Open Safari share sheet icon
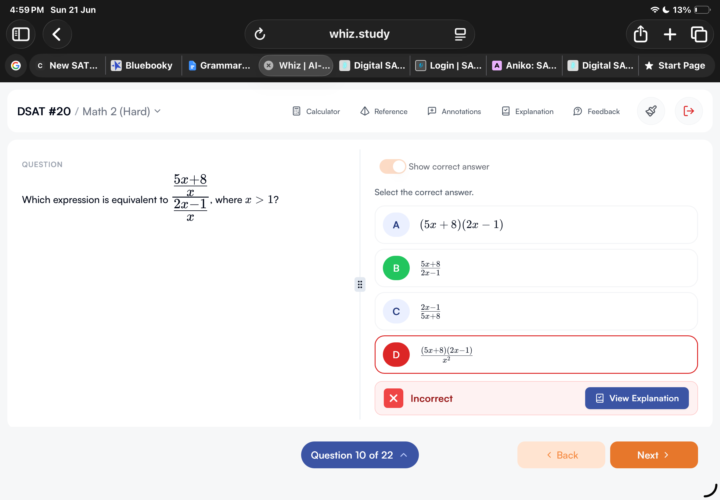The image size is (720, 500). point(640,34)
